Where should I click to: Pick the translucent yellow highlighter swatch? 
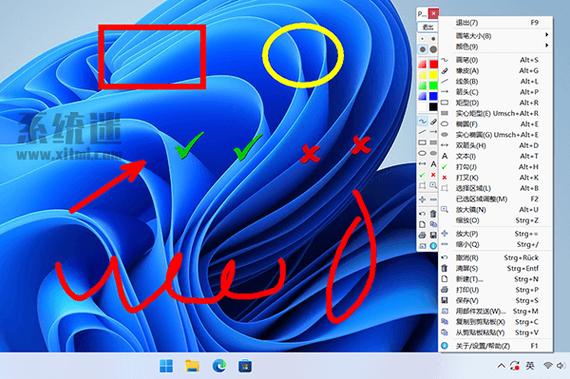coord(422,75)
